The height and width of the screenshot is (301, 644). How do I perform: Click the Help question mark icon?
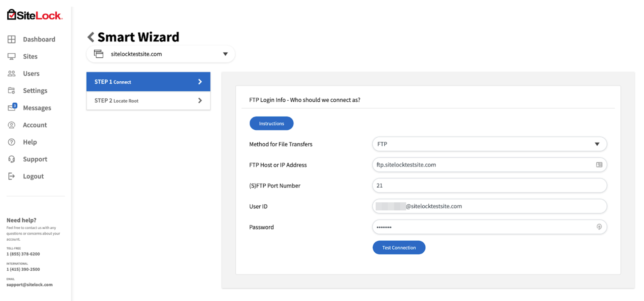coord(11,142)
